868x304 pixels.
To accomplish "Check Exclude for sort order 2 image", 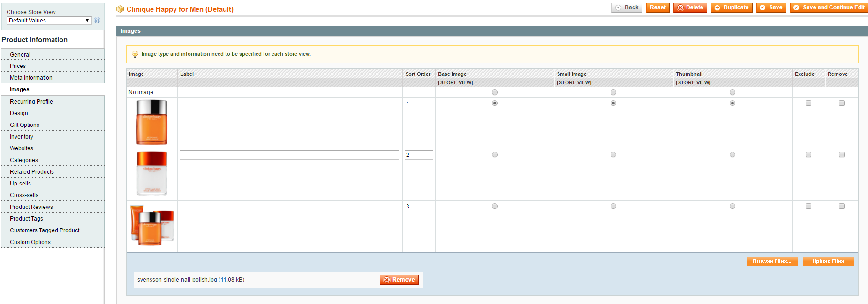I will coord(808,155).
